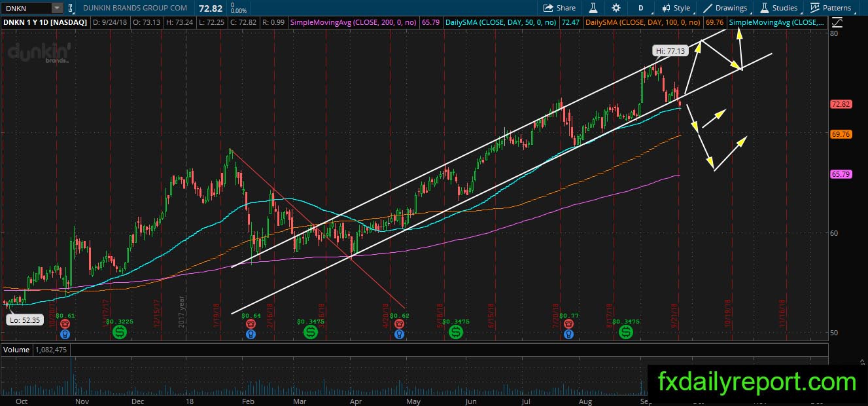The height and width of the screenshot is (406, 868).
Task: Click the red earnings phone icon under $0.61
Action: click(x=65, y=323)
